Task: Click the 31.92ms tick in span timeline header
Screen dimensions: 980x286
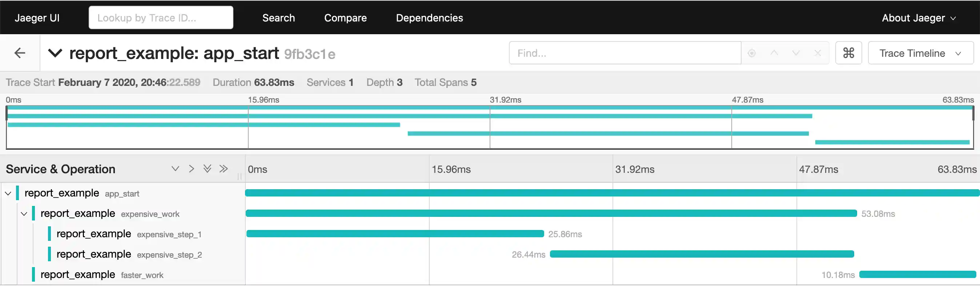Action: (x=635, y=170)
